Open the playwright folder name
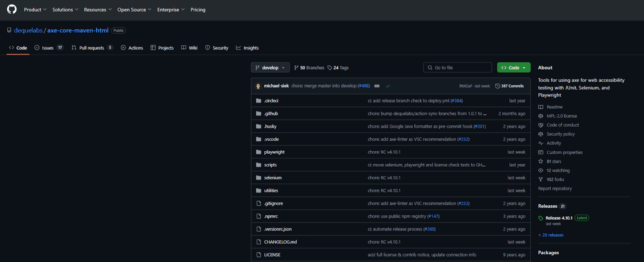 tap(275, 152)
